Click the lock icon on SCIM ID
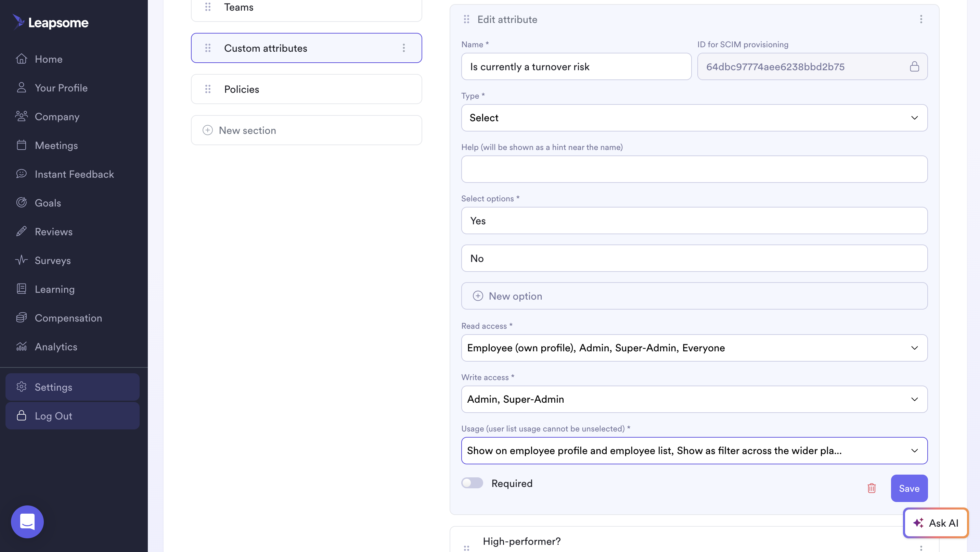The height and width of the screenshot is (552, 980). (914, 67)
